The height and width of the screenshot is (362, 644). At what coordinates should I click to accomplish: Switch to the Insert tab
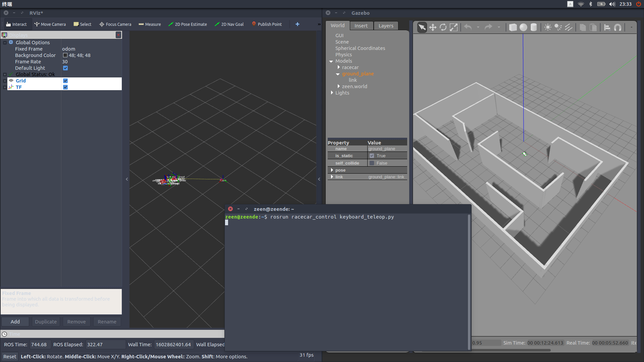point(361,26)
